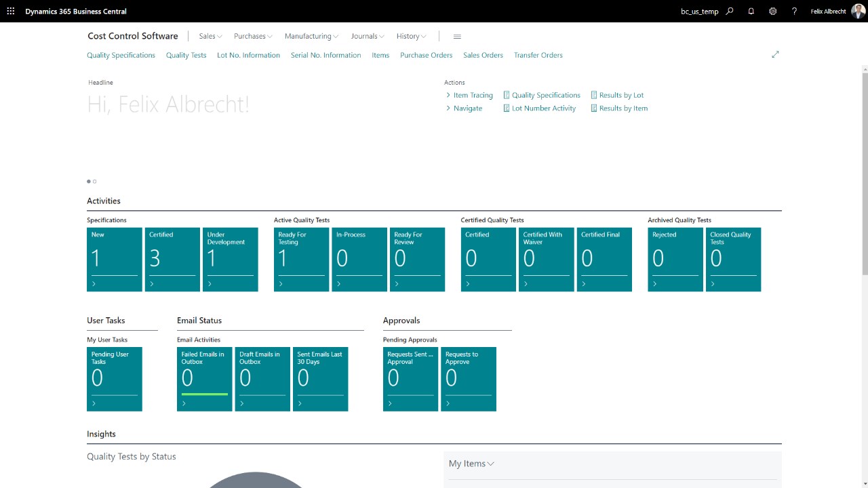The image size is (868, 488).
Task: Open the History dropdown menu
Action: point(412,37)
